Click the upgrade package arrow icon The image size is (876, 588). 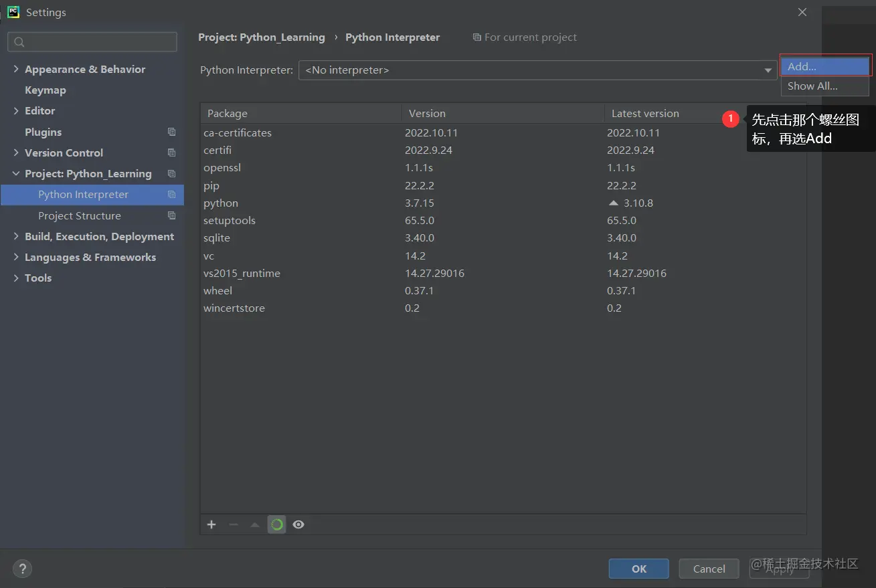coord(254,524)
